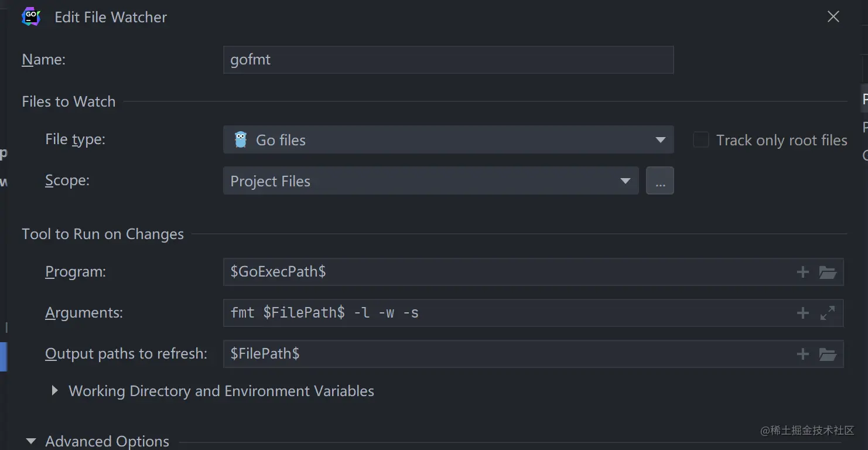Viewport: 868px width, 450px height.
Task: Click the Output paths to refresh field
Action: [504, 354]
